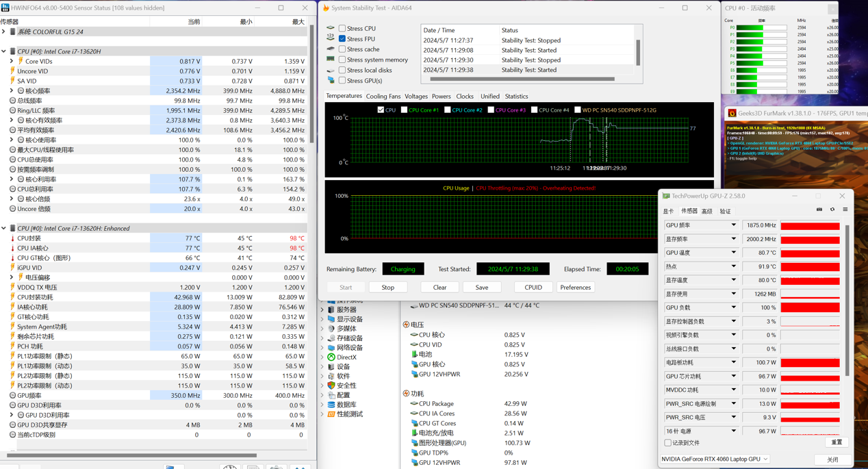
Task: Open the NVIDIA GeForce RTX 4060 GPU selector
Action: point(715,459)
